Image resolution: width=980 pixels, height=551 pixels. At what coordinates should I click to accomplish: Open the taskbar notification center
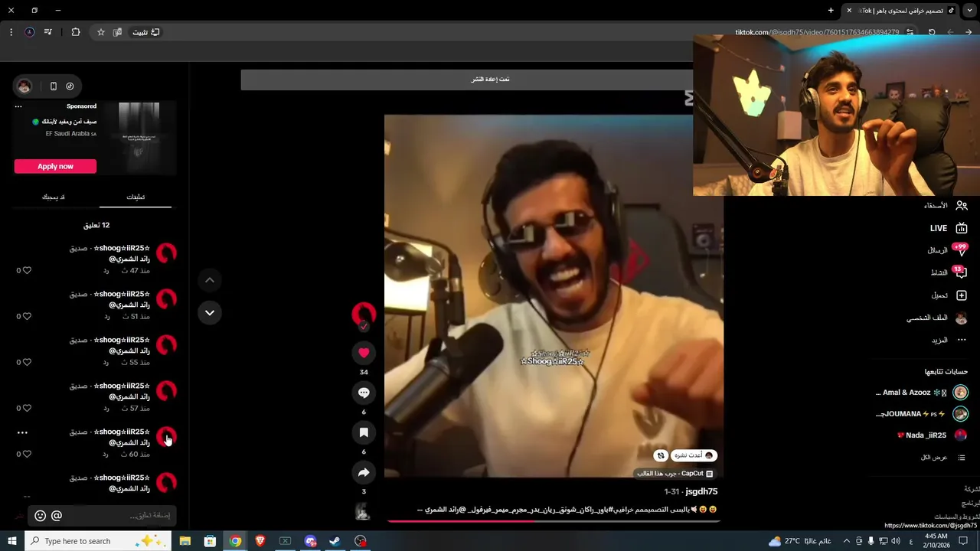[963, 541]
